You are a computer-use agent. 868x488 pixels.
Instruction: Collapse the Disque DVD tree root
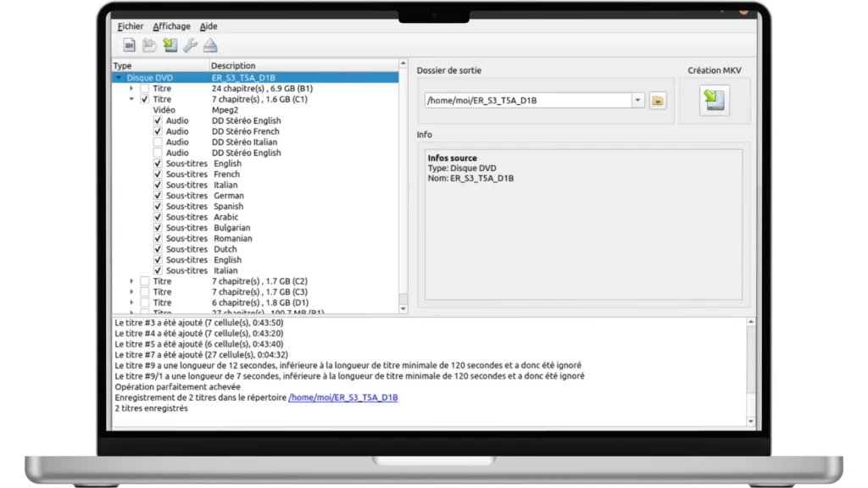coord(118,78)
